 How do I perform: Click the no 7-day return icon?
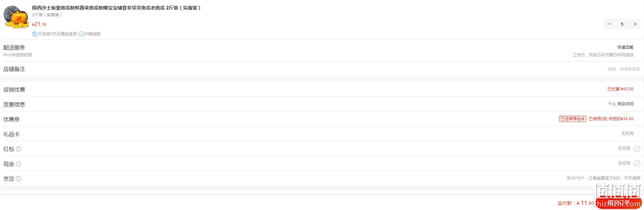(34, 34)
